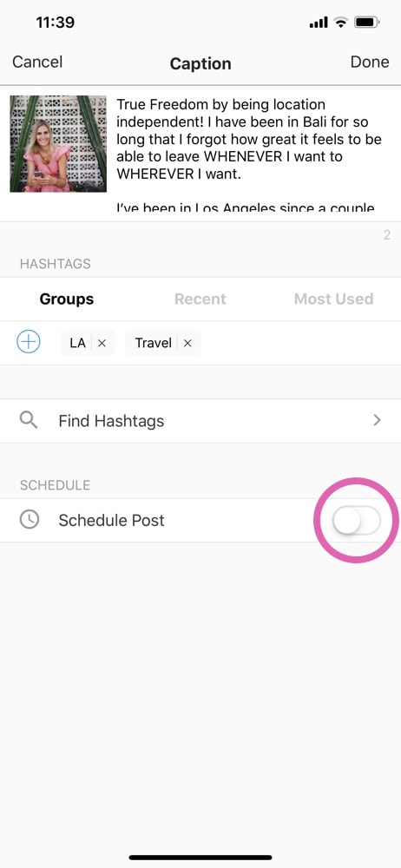Tap the cellular signal bars icon
401x868 pixels.
tap(319, 23)
